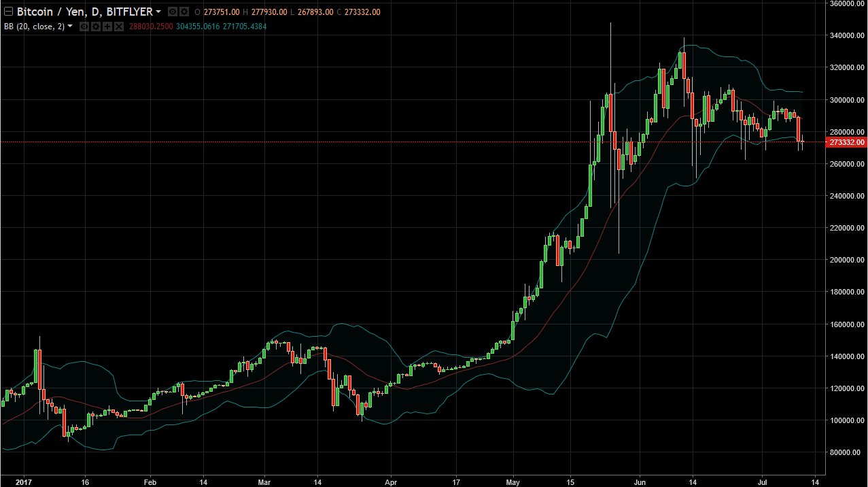Click the 340000.00 price axis label
This screenshot has height=487, width=868.
[x=846, y=35]
